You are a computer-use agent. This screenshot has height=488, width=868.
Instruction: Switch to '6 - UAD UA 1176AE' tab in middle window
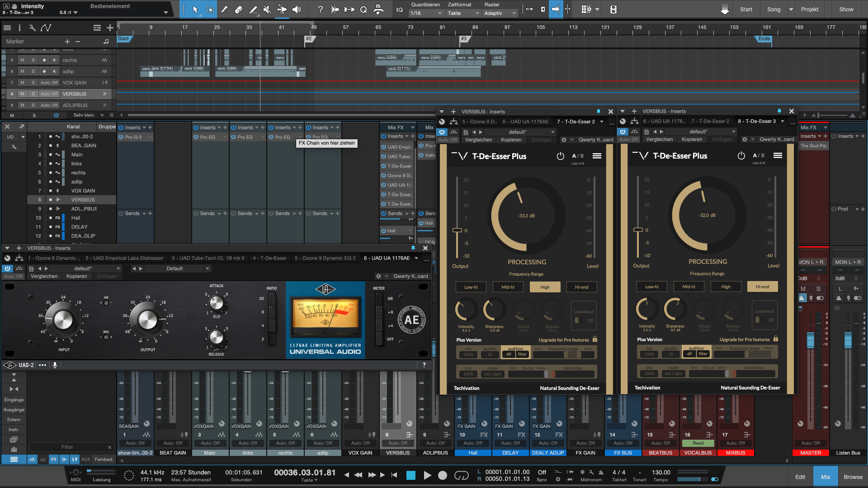coord(525,122)
